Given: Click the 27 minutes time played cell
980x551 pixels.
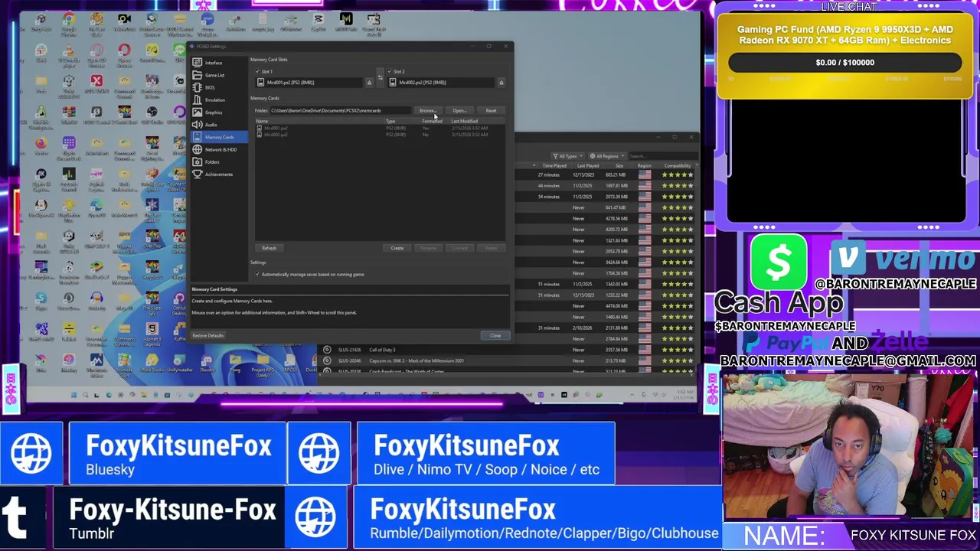Looking at the screenshot, I should tap(548, 175).
